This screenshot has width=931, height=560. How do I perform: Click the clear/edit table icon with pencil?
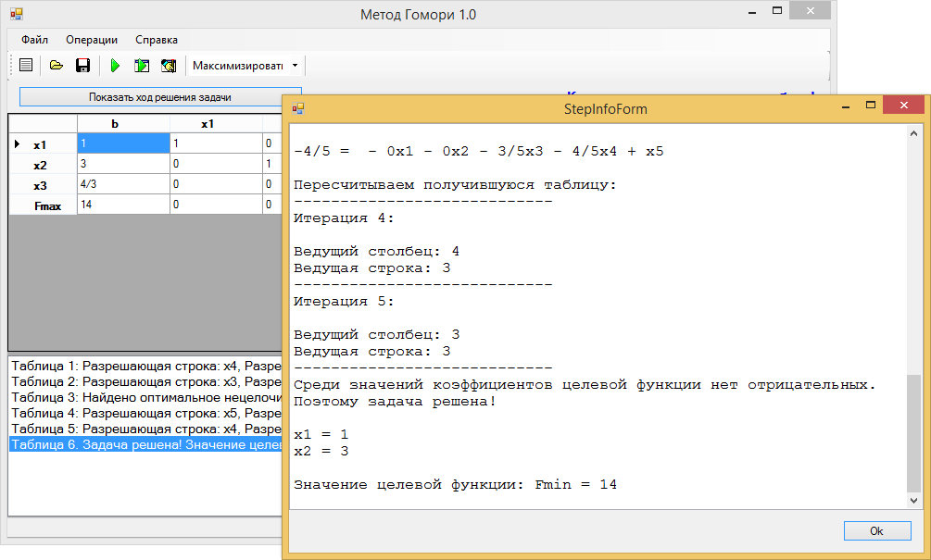point(169,65)
